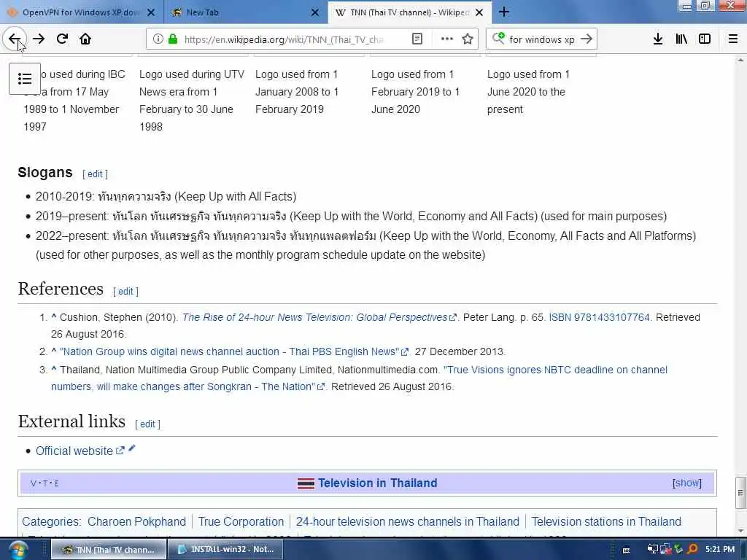Close the New Tab tab
Screen dimensions: 747x560
pyautogui.click(x=315, y=12)
